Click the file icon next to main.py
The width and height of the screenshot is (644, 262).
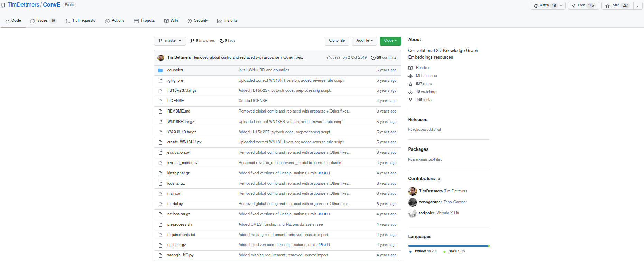tap(160, 194)
